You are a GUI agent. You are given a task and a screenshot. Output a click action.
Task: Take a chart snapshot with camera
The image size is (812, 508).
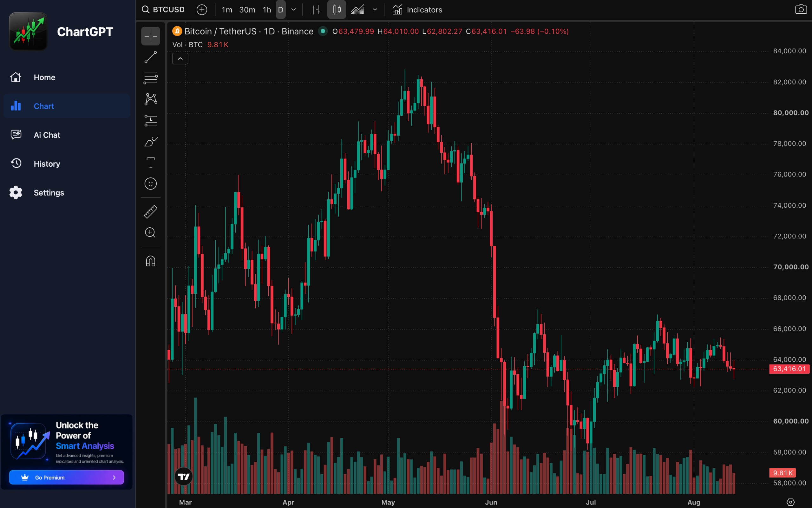click(801, 10)
